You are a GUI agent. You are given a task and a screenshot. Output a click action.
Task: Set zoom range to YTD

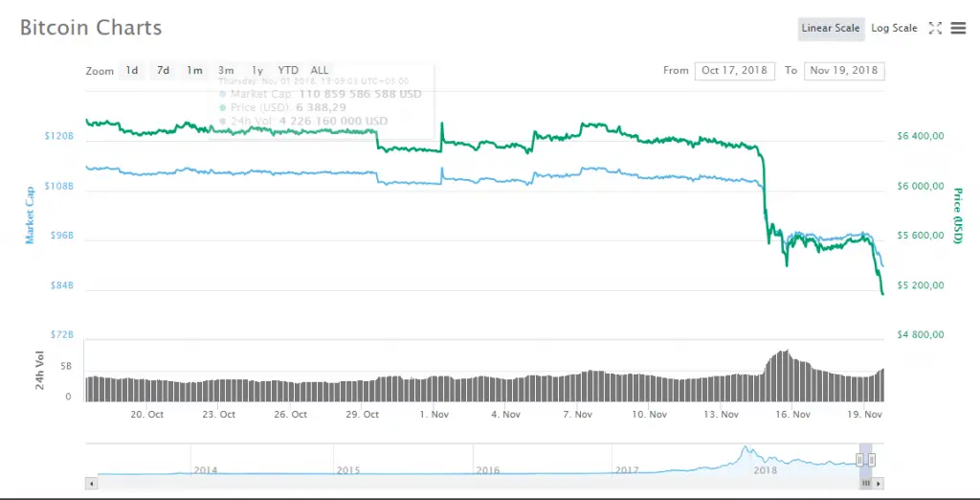coord(288,71)
